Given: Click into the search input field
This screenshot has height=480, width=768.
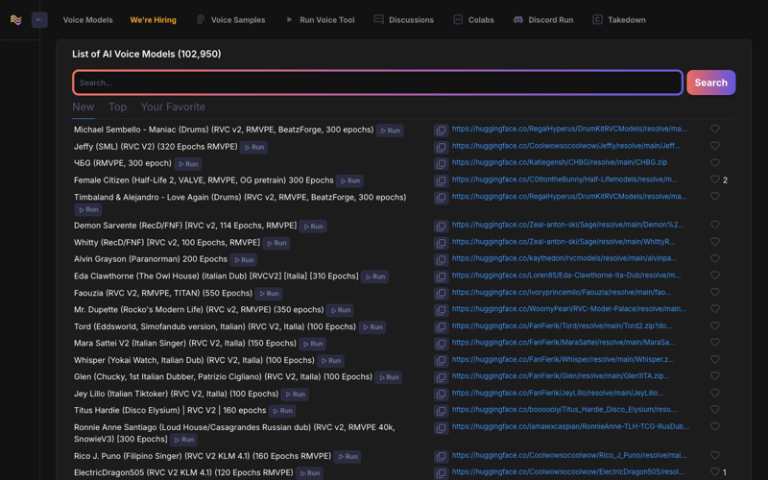Looking at the screenshot, I should 377,83.
